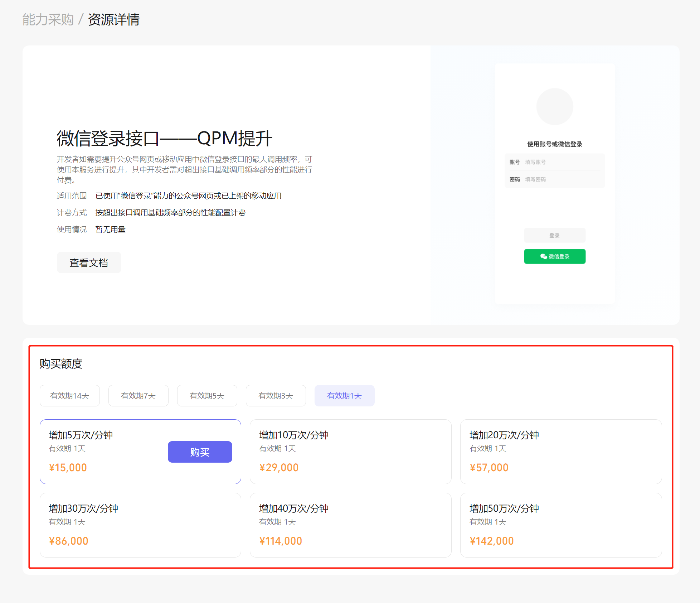The image size is (700, 603).
Task: Choose the 增加20万次/分钟 plan card
Action: click(x=561, y=452)
